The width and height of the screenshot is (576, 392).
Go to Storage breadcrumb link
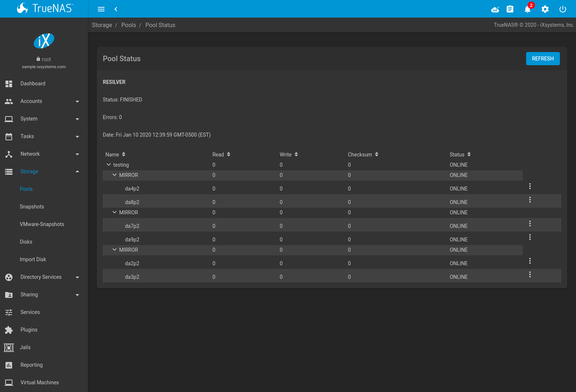(x=102, y=25)
